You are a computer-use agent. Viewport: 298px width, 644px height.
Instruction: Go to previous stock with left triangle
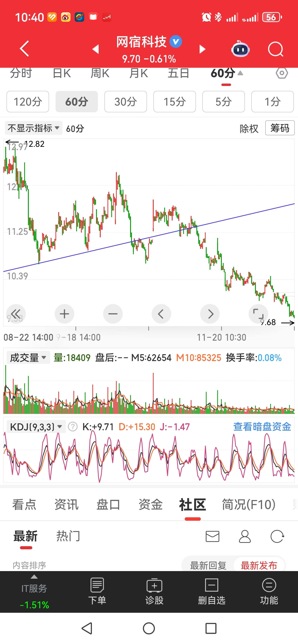(x=96, y=49)
